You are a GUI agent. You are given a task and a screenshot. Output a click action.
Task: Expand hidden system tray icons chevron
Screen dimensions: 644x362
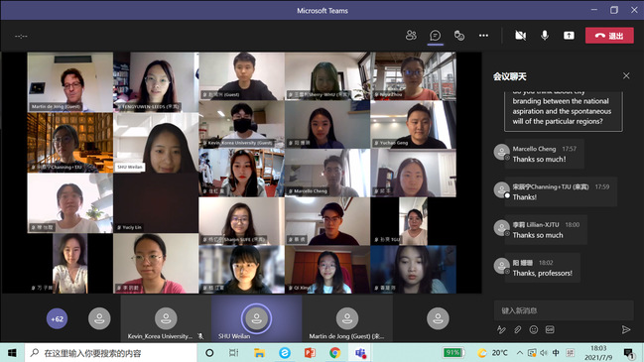pyautogui.click(x=520, y=352)
